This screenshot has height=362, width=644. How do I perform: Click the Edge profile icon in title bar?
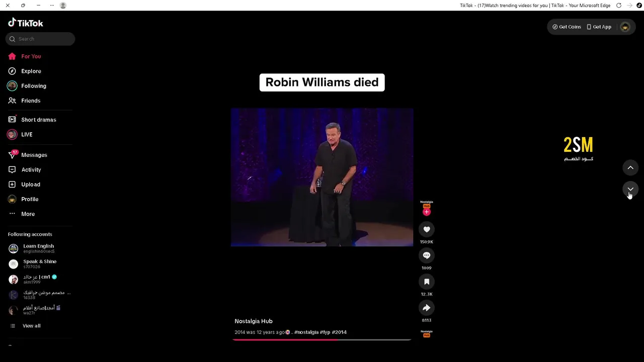tap(63, 6)
